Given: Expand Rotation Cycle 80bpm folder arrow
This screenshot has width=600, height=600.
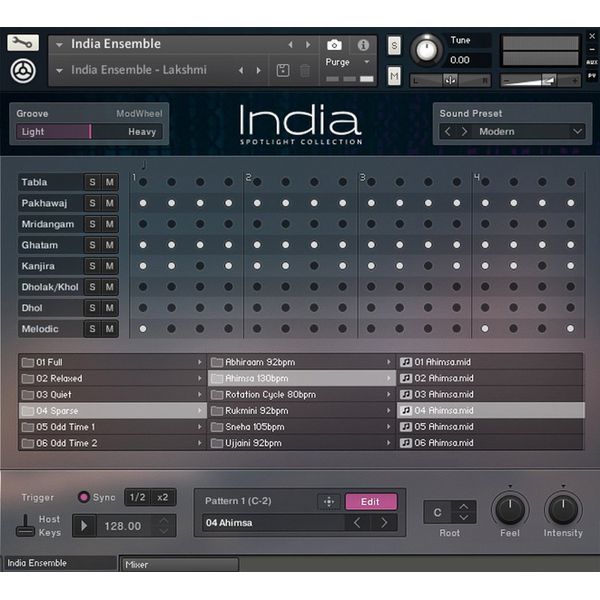Looking at the screenshot, I should click(x=388, y=395).
